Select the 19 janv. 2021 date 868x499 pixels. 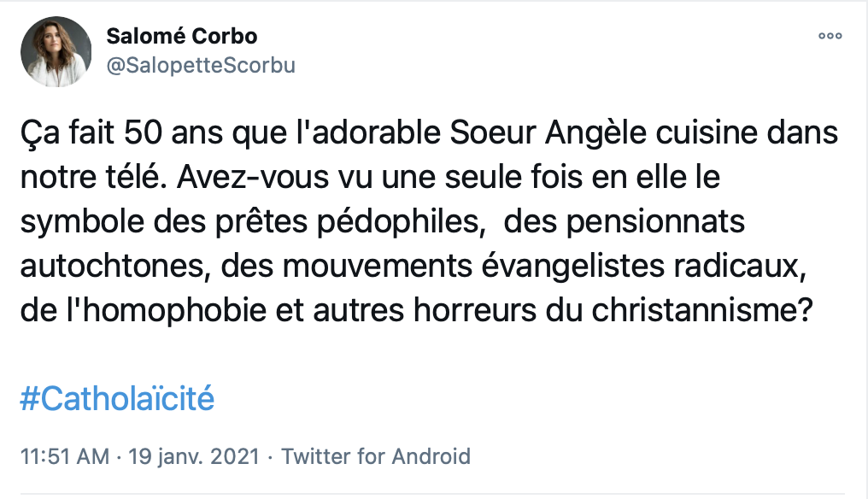coord(193,456)
